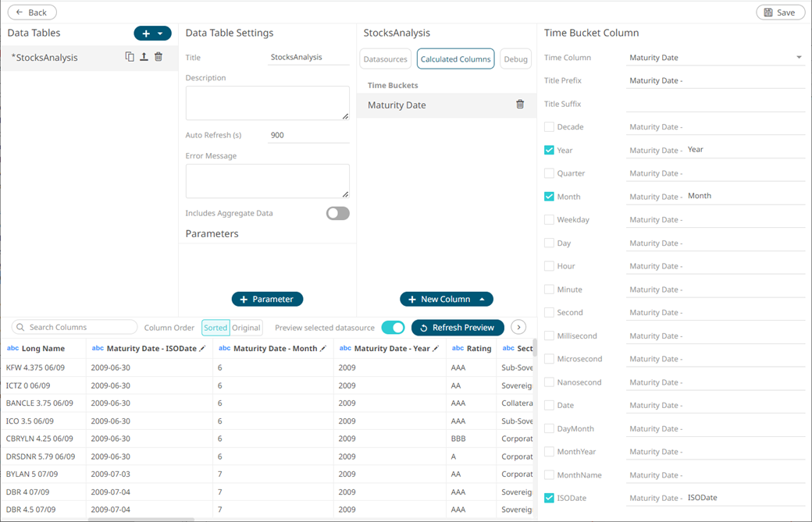This screenshot has height=522, width=812.
Task: Toggle the Includes Aggregate Data switch
Action: [x=337, y=213]
